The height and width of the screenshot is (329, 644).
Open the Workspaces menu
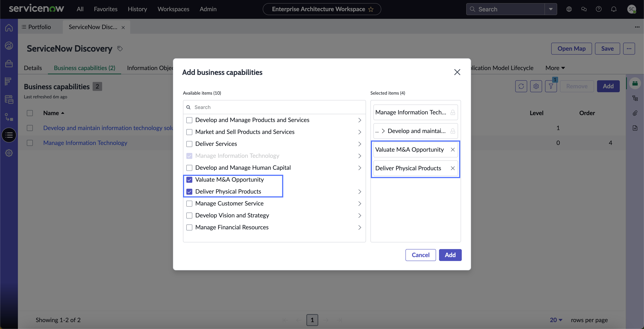(x=173, y=9)
